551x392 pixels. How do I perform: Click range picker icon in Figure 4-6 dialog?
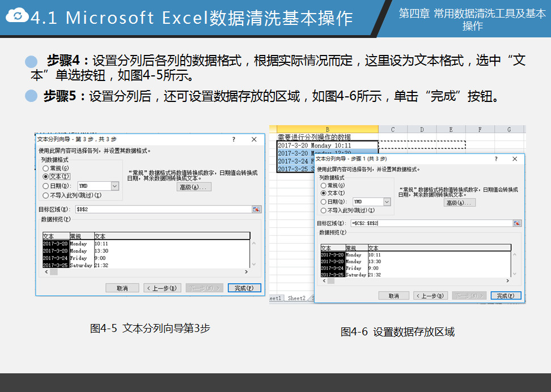click(x=516, y=223)
